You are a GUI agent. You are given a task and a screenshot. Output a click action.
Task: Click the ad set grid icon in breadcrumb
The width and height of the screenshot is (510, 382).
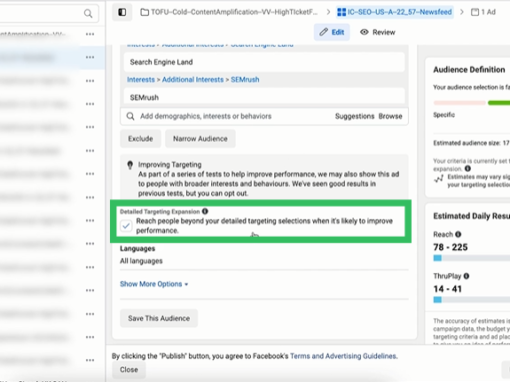(342, 12)
